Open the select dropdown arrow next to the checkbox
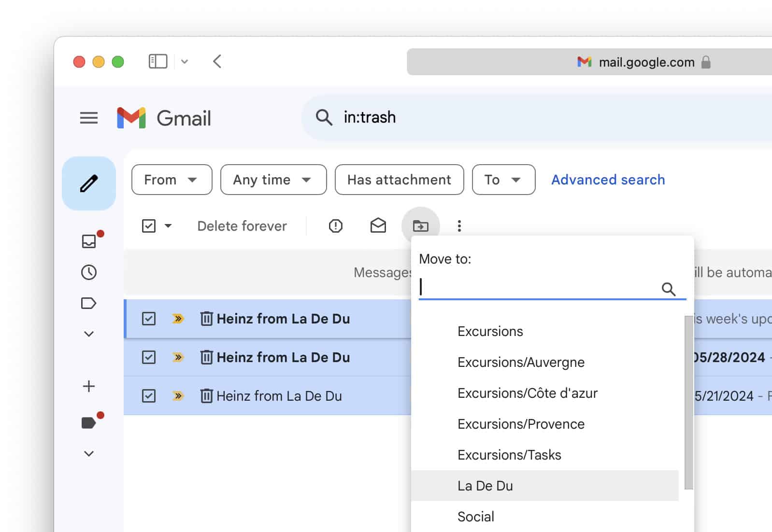772x532 pixels. pyautogui.click(x=168, y=225)
